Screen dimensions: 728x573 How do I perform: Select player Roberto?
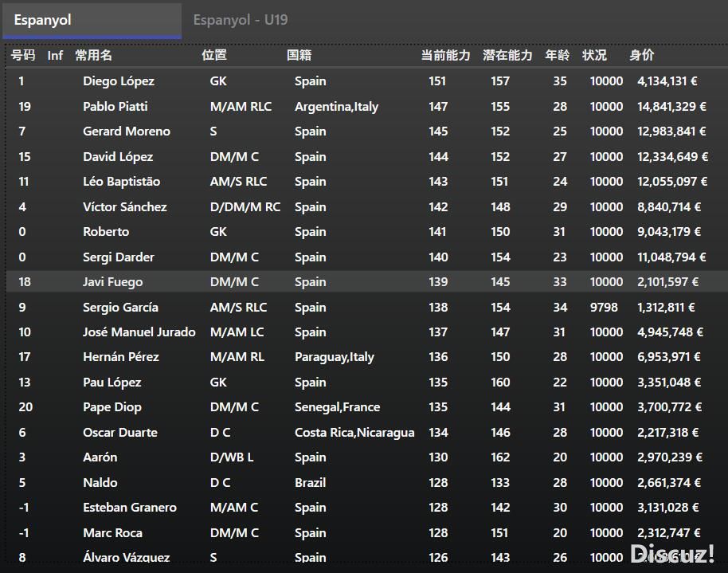coord(106,232)
